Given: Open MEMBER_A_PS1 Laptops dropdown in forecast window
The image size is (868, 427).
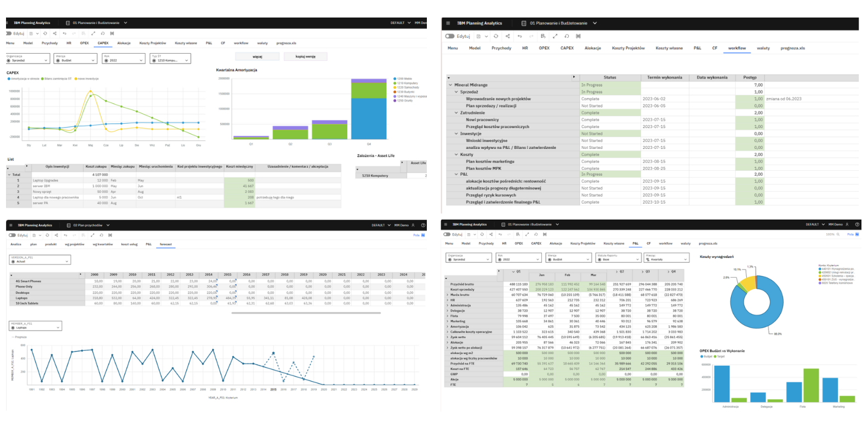Looking at the screenshot, I should click(36, 326).
